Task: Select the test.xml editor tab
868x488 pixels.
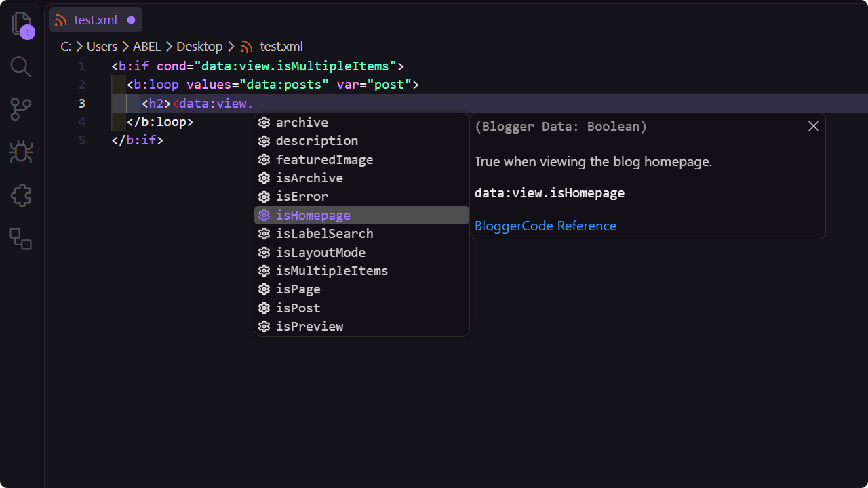Action: click(96, 20)
